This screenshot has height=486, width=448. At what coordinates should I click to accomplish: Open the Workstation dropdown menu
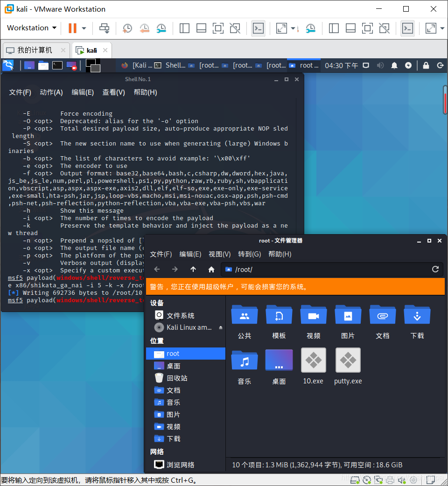coord(32,28)
